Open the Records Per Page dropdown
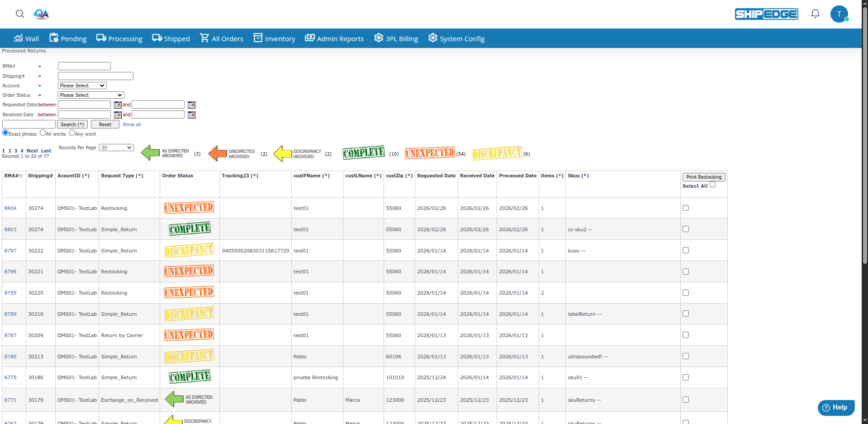 [117, 148]
